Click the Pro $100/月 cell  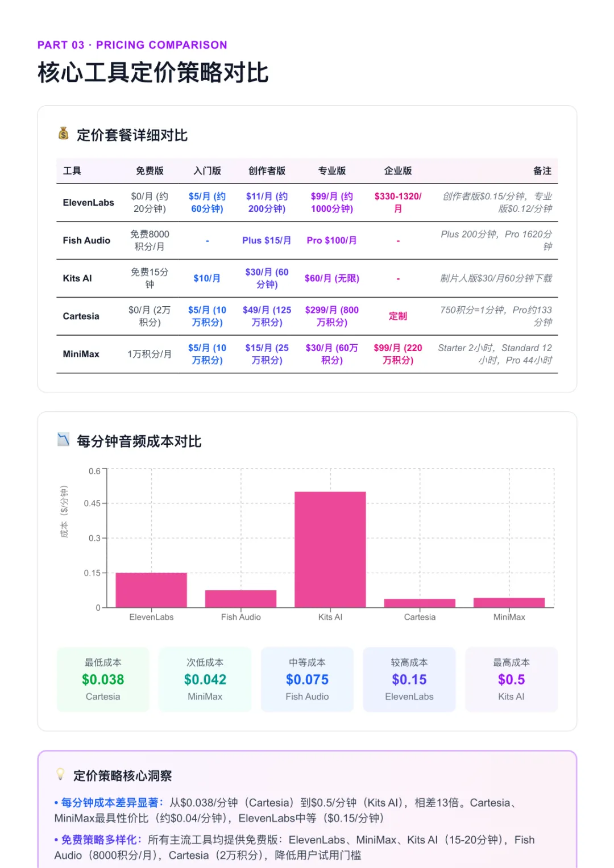pyautogui.click(x=332, y=240)
